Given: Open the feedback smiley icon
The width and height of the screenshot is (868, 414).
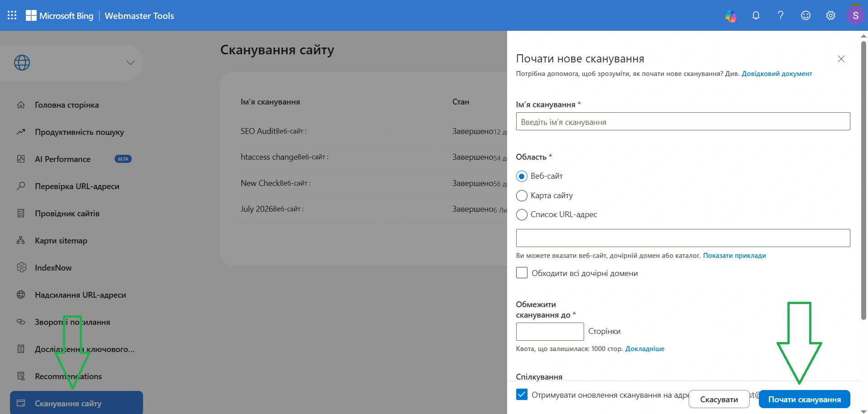Looking at the screenshot, I should [806, 15].
